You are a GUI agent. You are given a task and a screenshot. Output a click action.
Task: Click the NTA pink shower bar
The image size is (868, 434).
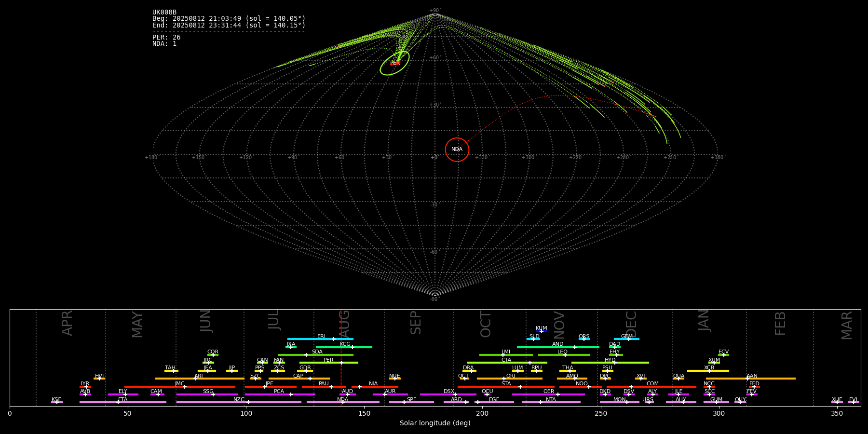pyautogui.click(x=551, y=402)
